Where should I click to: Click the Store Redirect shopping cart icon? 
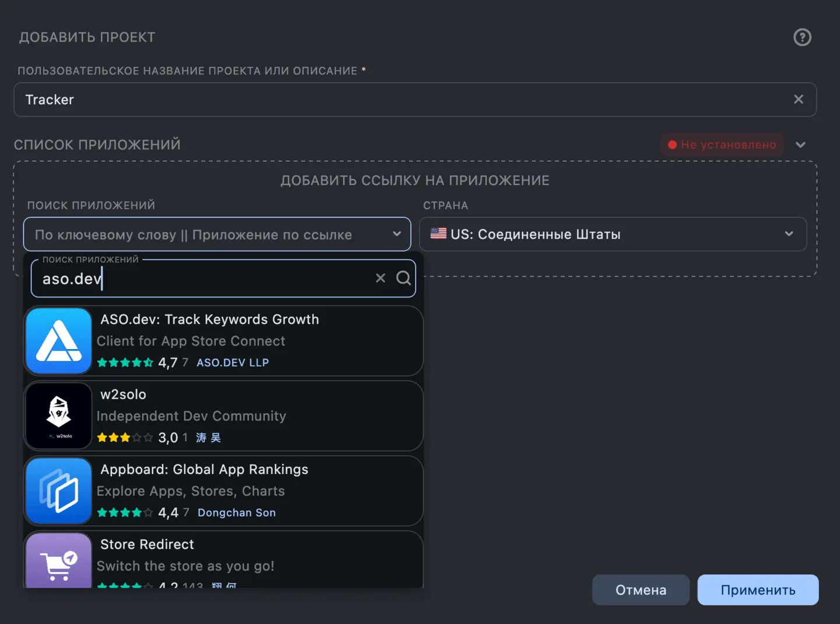pos(58,562)
